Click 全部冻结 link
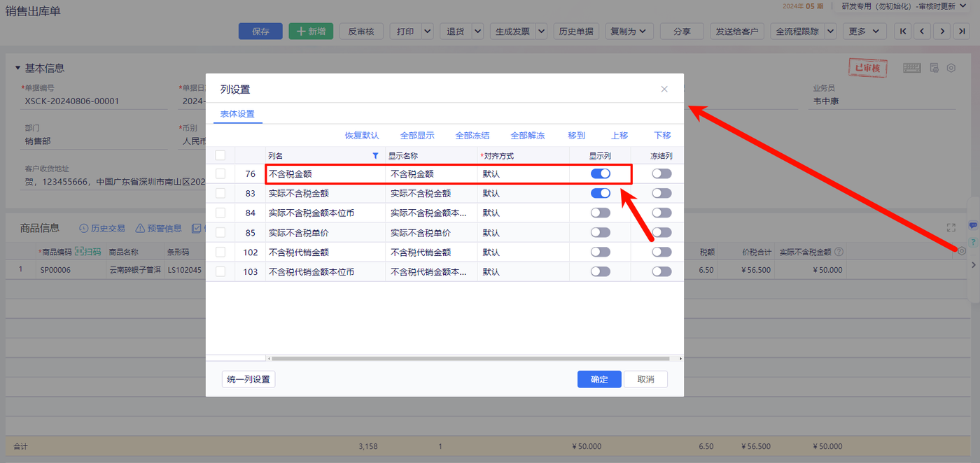The height and width of the screenshot is (463, 980). tap(472, 136)
